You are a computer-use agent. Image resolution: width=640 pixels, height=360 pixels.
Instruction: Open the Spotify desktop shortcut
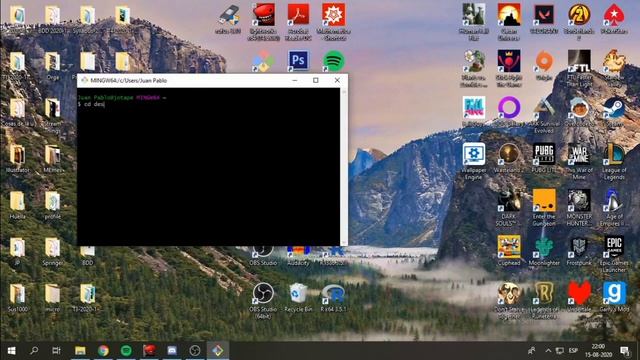333,60
